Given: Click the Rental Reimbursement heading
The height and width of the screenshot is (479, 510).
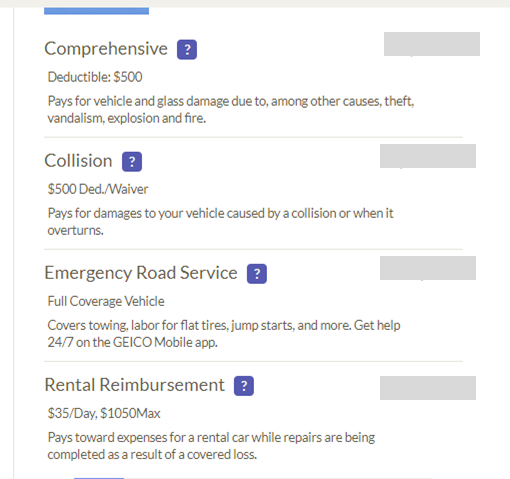Looking at the screenshot, I should pyautogui.click(x=135, y=385).
